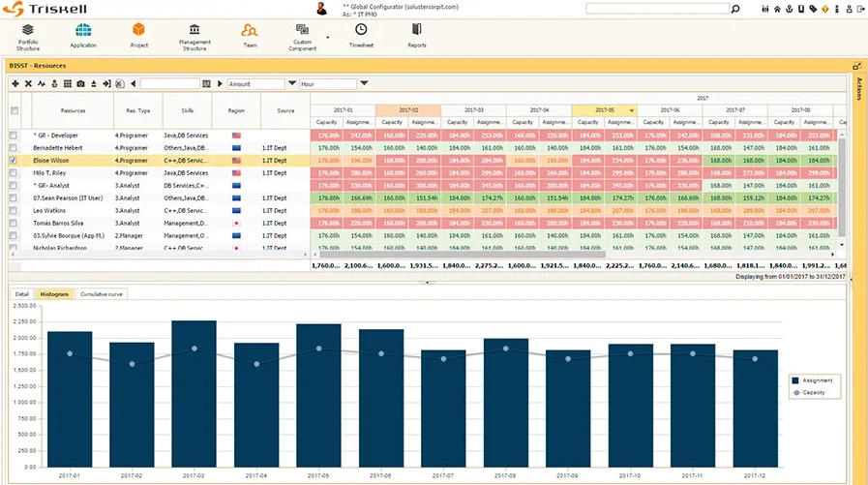Screen dimensions: 868x485
Task: Sort by the Source column header
Action: [x=285, y=110]
